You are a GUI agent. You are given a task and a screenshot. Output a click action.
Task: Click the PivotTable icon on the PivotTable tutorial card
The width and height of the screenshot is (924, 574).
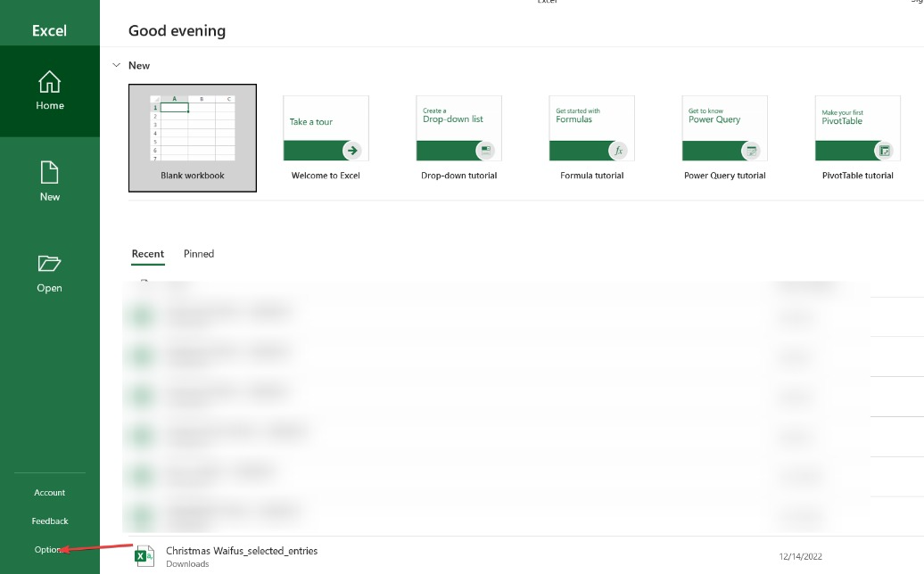click(882, 150)
